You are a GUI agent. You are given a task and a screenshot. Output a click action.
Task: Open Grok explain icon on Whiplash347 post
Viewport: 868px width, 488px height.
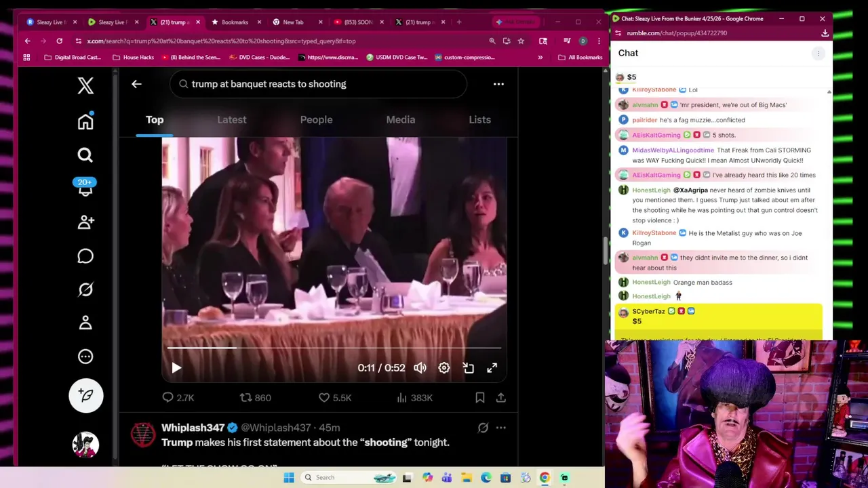point(483,428)
